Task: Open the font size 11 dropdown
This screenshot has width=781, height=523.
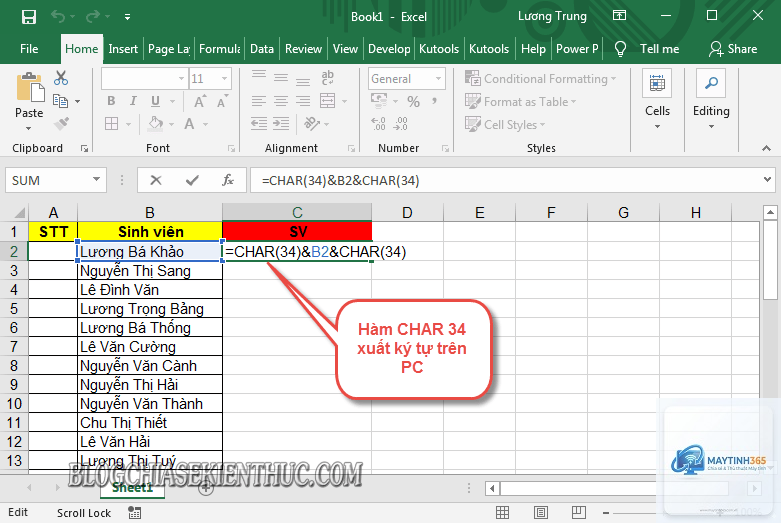Action: (x=225, y=79)
